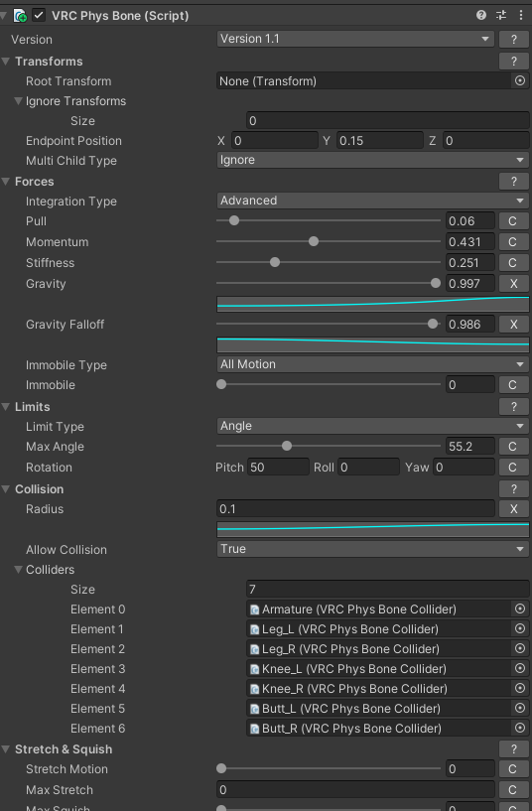Collapse the VRC Phys Bone component
The height and width of the screenshot is (811, 532).
click(x=4, y=16)
